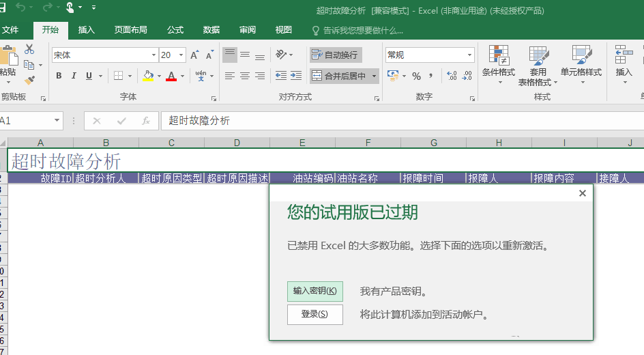The width and height of the screenshot is (644, 355).
Task: Open font group dialog launcher
Action: point(214,98)
